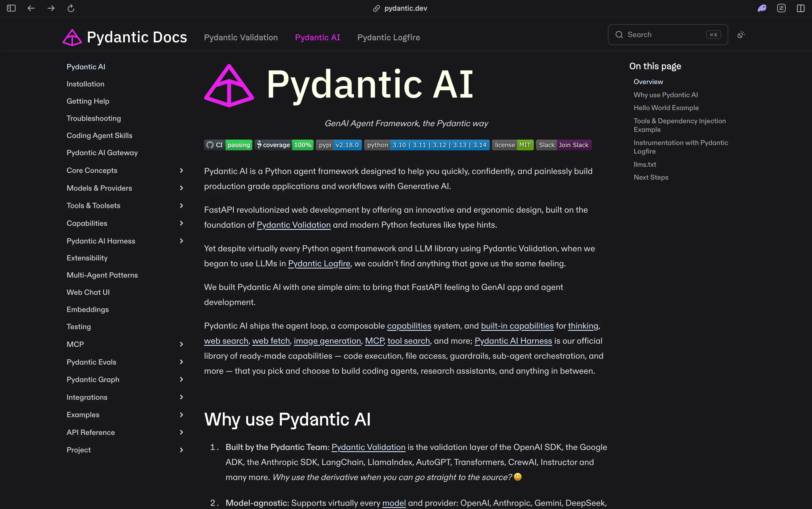Image resolution: width=812 pixels, height=509 pixels.
Task: Expand the Core Concepts section
Action: click(x=182, y=170)
